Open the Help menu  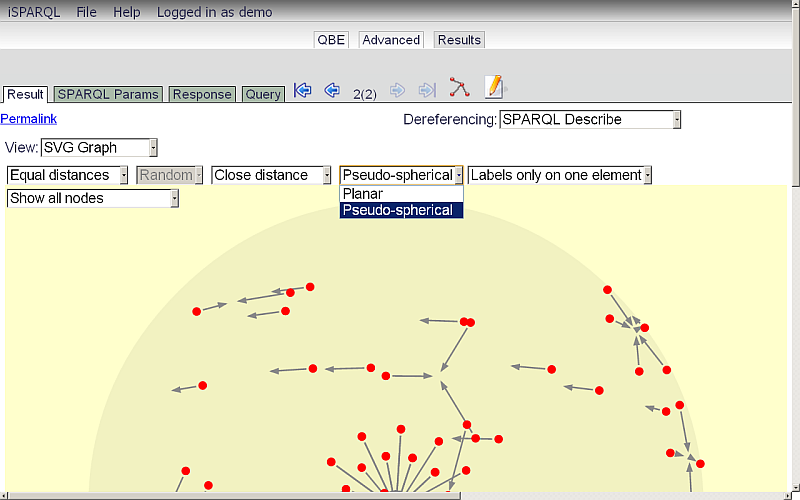(x=127, y=12)
